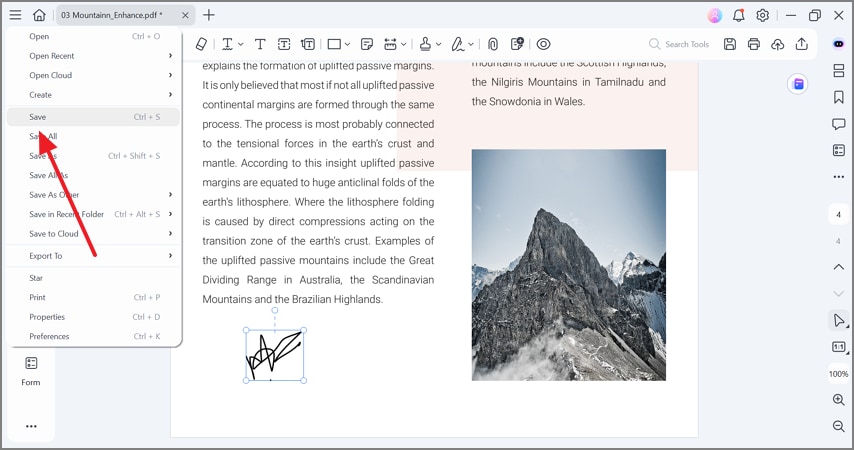
Task: Click the sticker note tool icon
Action: pos(517,44)
